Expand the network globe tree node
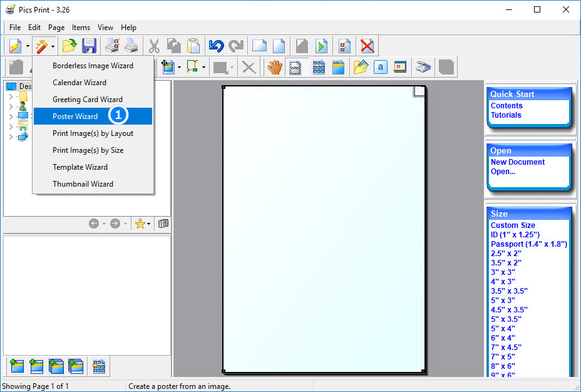Viewport: 581px width, 392px height. (11, 137)
